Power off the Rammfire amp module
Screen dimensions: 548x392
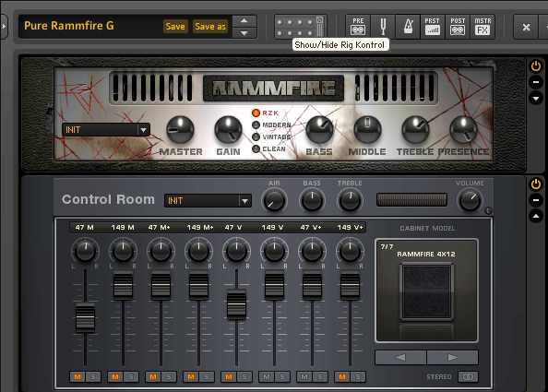click(536, 66)
